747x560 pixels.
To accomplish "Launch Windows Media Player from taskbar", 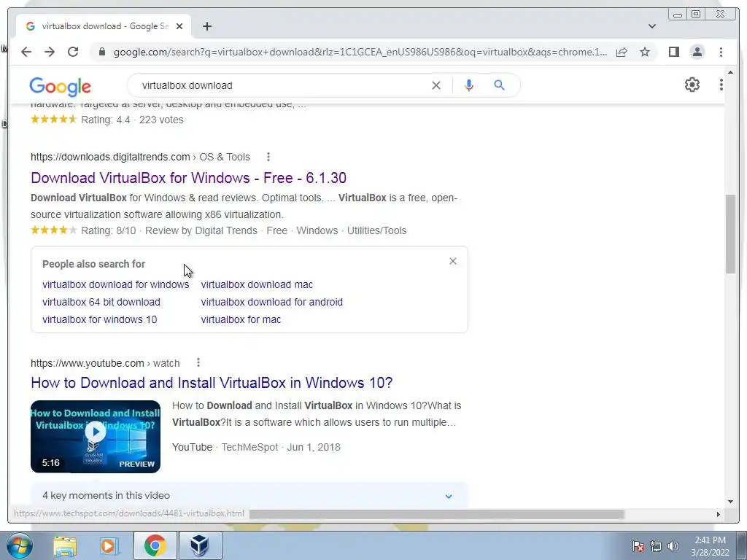I will [x=109, y=545].
